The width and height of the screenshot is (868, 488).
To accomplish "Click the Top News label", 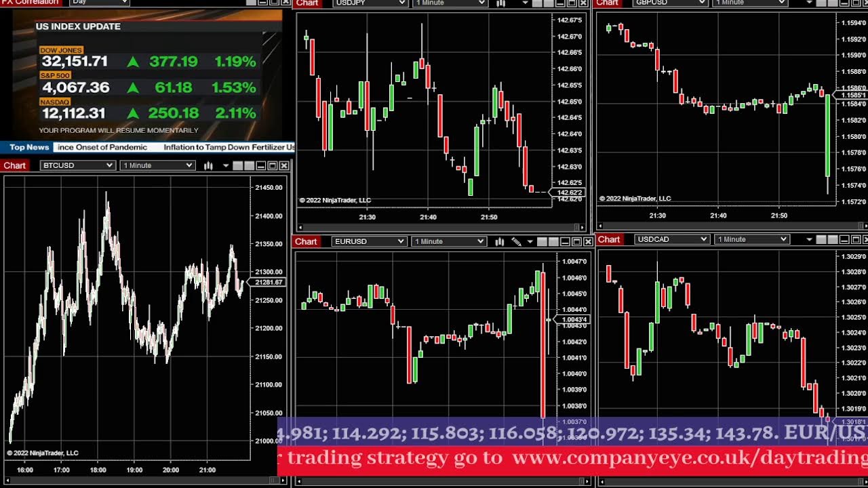I will 29,147.
